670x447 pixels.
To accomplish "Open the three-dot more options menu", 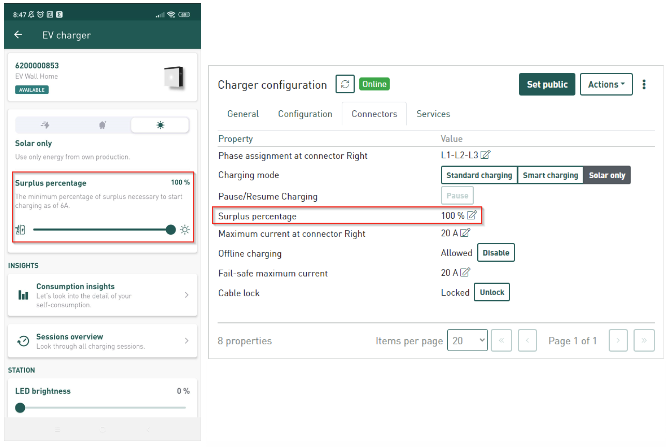I will coord(644,84).
